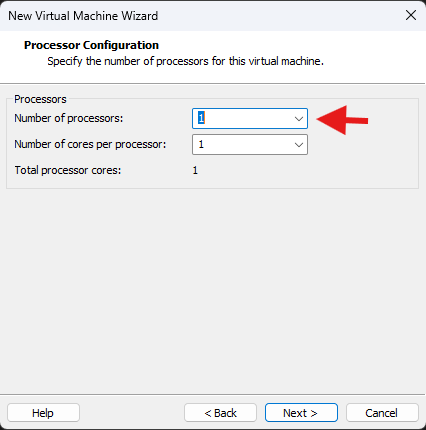Image resolution: width=426 pixels, height=430 pixels.
Task: Open the Number of processors dropdown arrow
Action: coord(299,119)
